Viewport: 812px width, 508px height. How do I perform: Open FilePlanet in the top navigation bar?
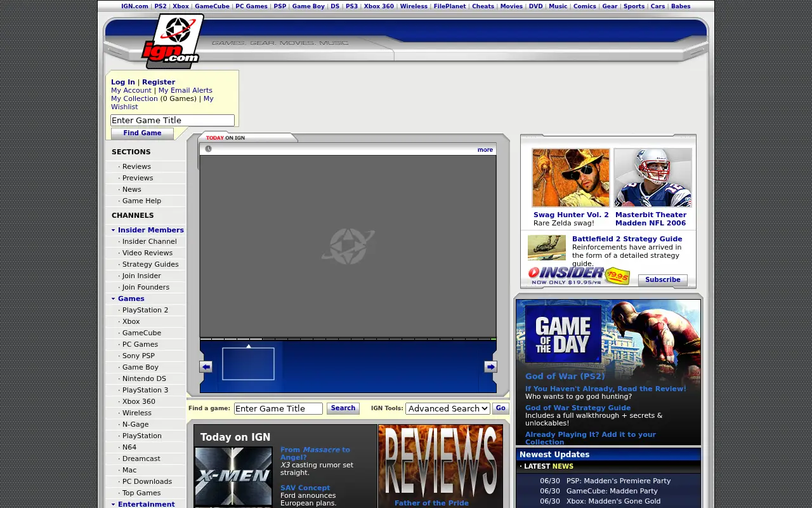450,6
